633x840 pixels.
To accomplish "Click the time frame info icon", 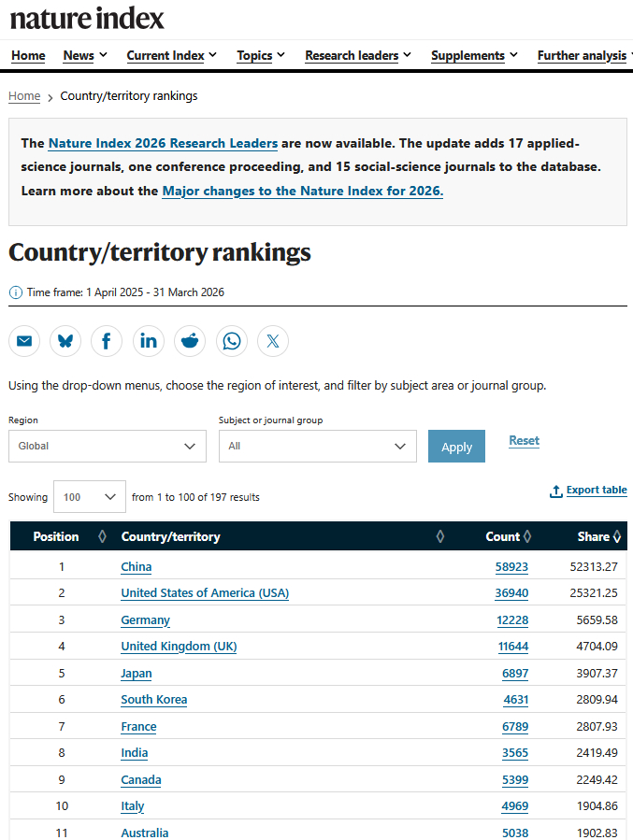I will click(x=16, y=292).
